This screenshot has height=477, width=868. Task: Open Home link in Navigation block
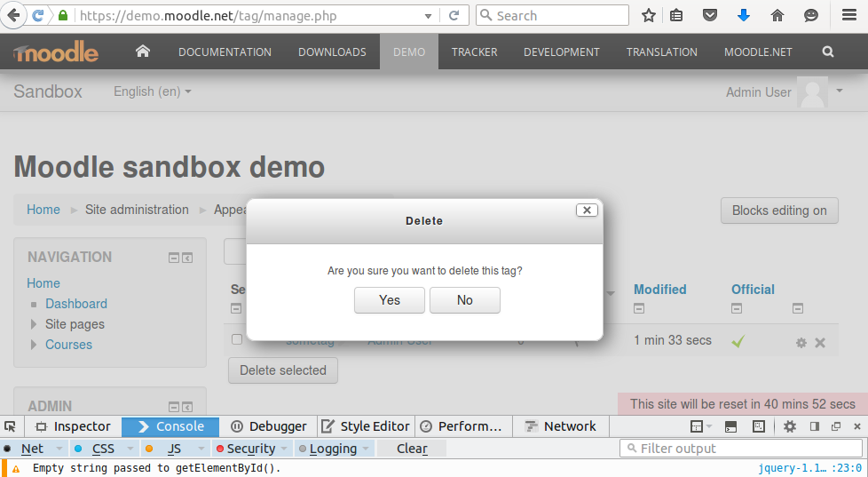point(43,283)
